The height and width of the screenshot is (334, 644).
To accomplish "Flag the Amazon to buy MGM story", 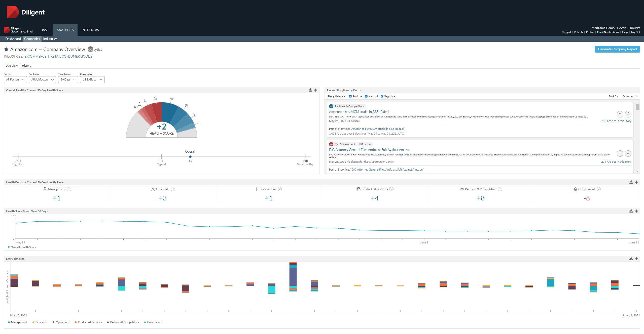I will (x=628, y=114).
